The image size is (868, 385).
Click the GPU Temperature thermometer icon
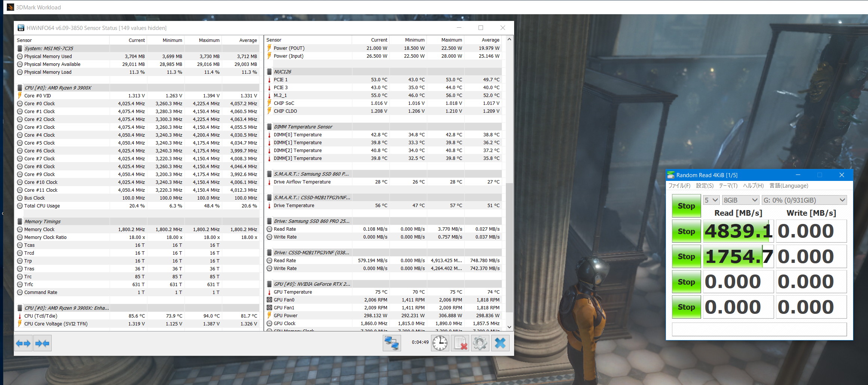coord(269,292)
